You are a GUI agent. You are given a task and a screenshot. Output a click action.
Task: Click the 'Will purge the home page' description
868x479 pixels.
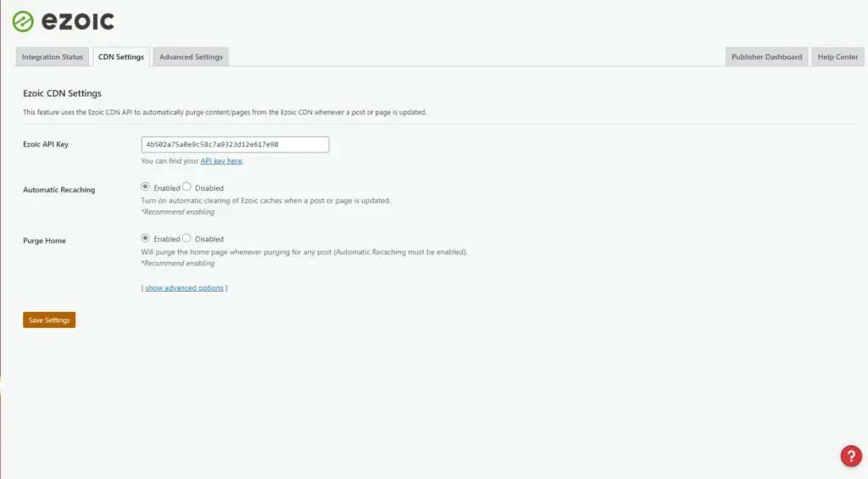click(x=304, y=252)
